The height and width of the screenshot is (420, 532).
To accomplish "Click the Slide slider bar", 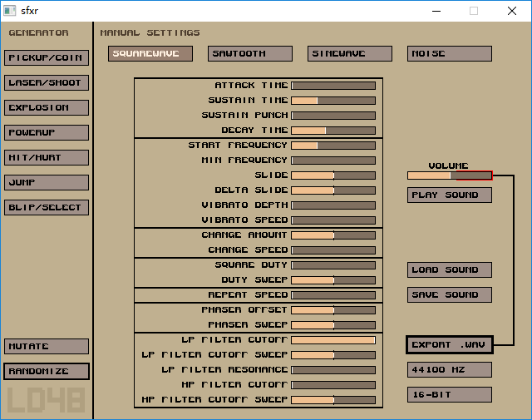I will 333,175.
